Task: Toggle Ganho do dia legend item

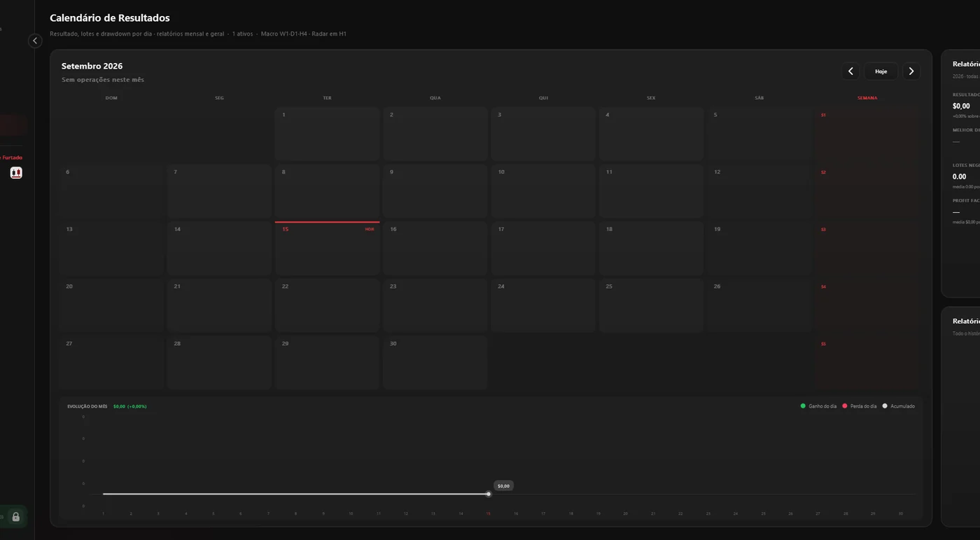Action: [x=818, y=406]
